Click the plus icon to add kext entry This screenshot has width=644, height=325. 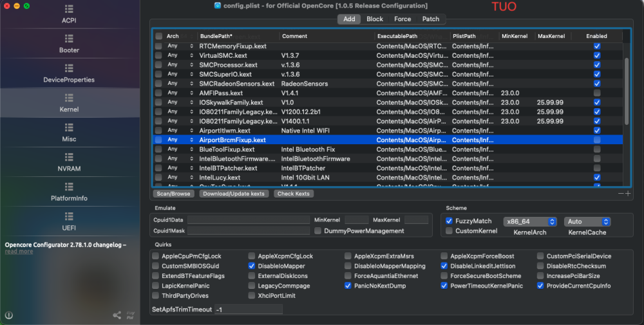click(628, 193)
